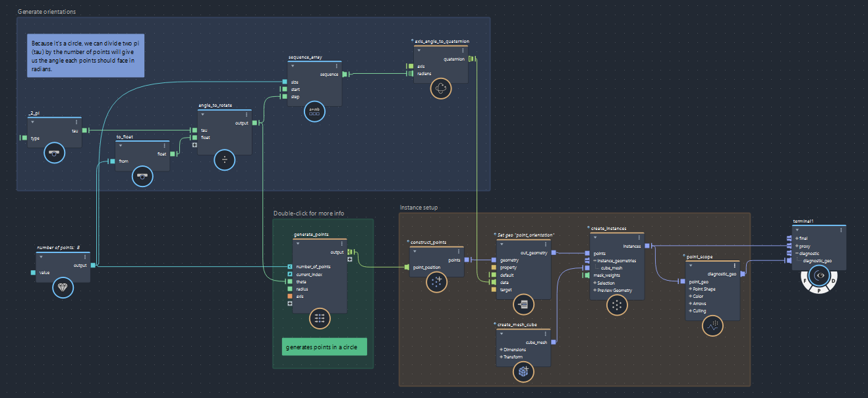
Task: Click the generate_points node icon
Action: pos(320,318)
